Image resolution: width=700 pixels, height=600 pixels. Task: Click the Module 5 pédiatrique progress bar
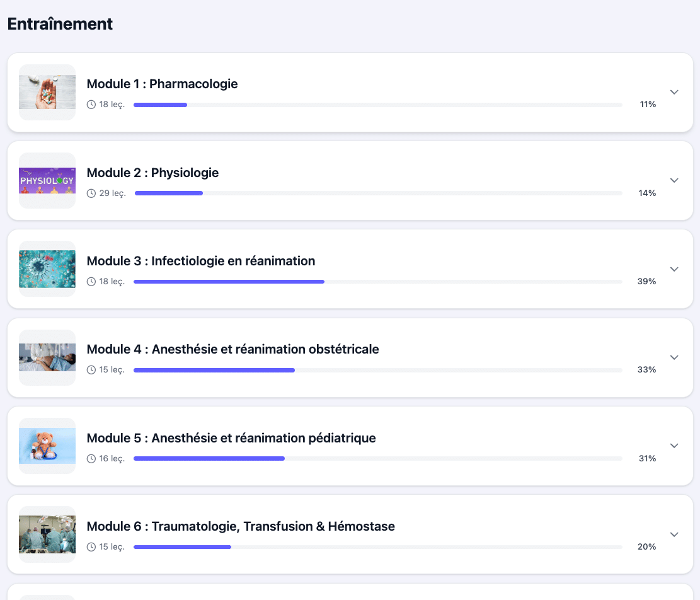(377, 458)
